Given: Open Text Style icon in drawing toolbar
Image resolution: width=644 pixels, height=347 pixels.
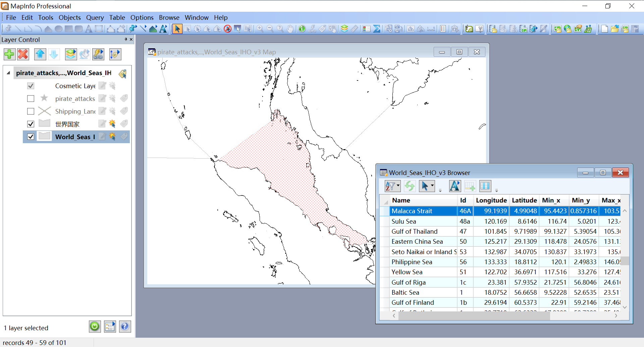Looking at the screenshot, I should click(x=163, y=29).
